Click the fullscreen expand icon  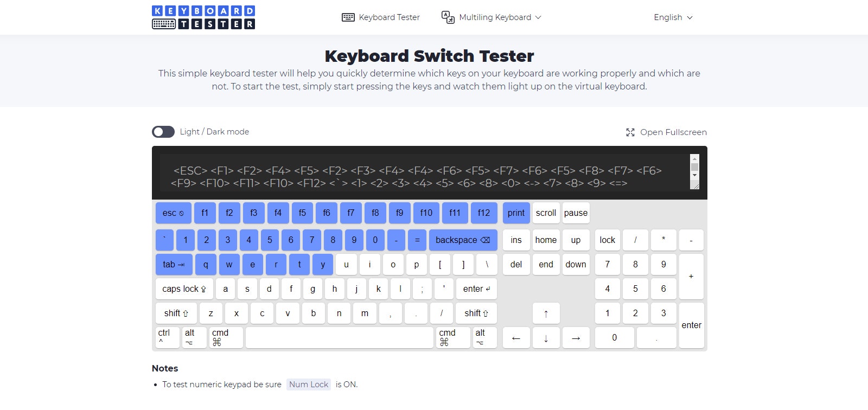pos(630,132)
